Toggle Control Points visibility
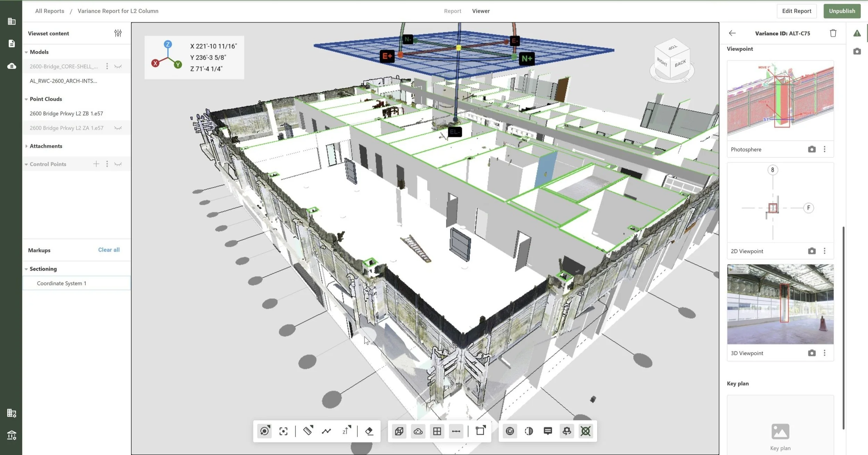868x455 pixels. 118,164
